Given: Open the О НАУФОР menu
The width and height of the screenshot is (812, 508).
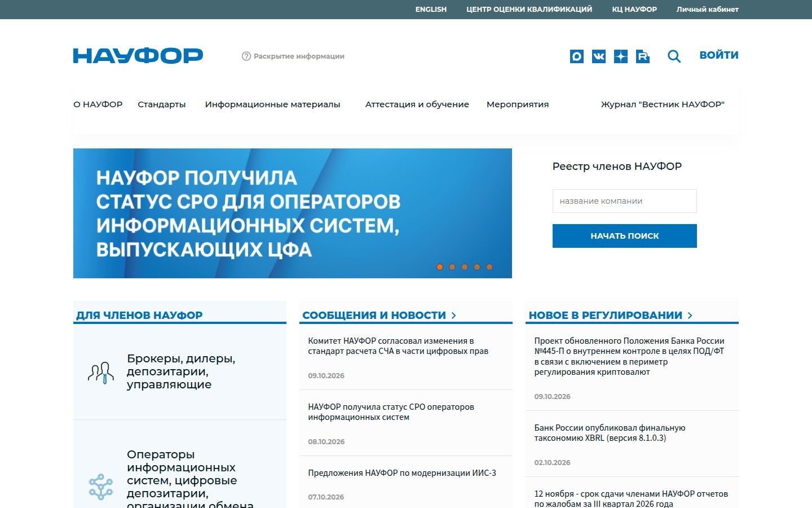Looking at the screenshot, I should 98,104.
